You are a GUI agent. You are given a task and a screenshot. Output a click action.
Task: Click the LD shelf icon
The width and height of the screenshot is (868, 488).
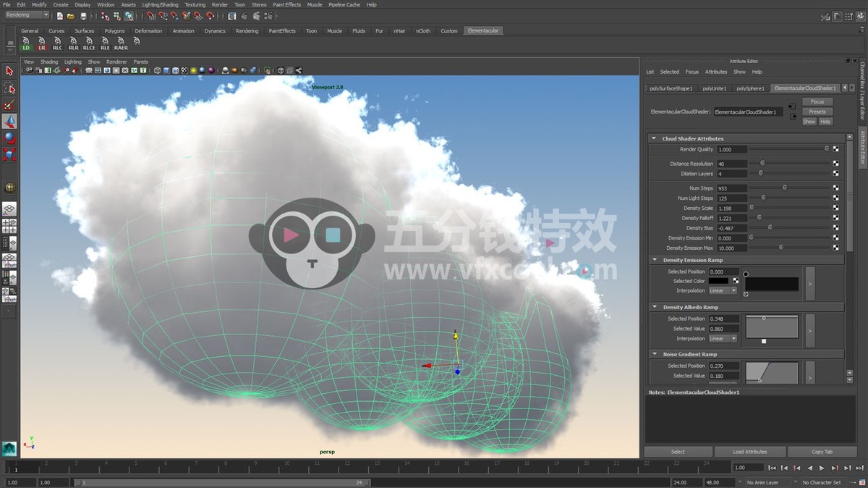point(27,43)
